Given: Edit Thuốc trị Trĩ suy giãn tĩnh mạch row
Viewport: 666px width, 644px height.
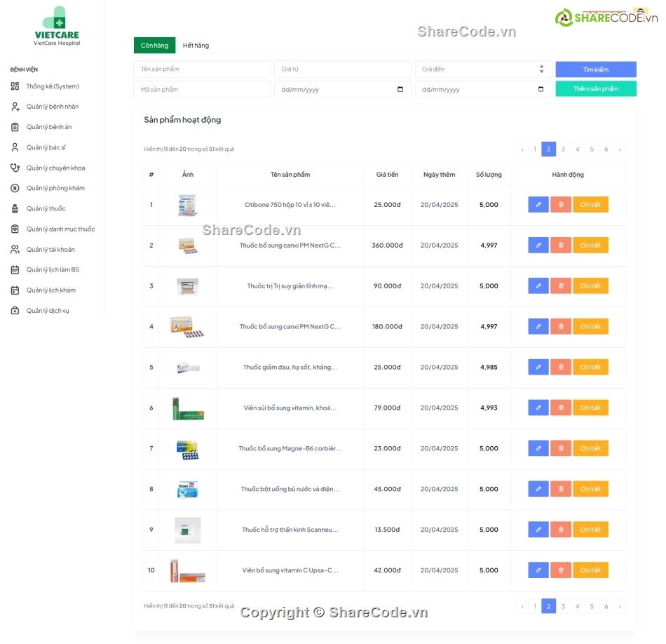Looking at the screenshot, I should click(538, 286).
